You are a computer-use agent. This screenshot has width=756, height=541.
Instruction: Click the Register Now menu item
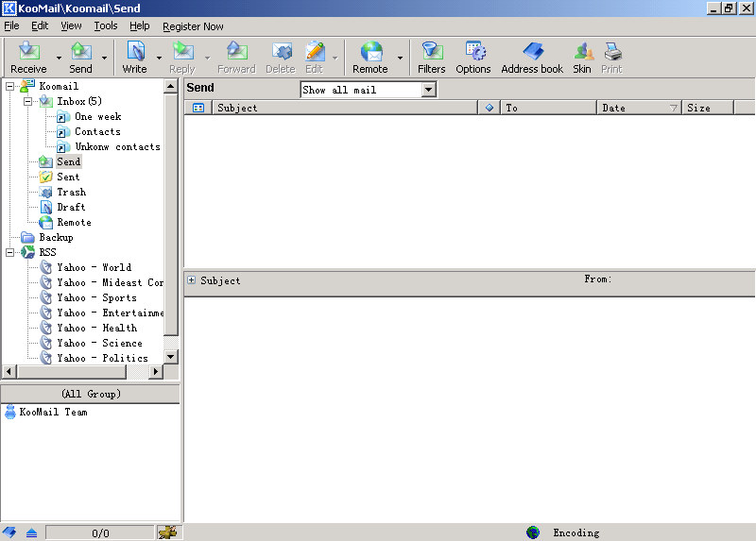click(x=193, y=26)
